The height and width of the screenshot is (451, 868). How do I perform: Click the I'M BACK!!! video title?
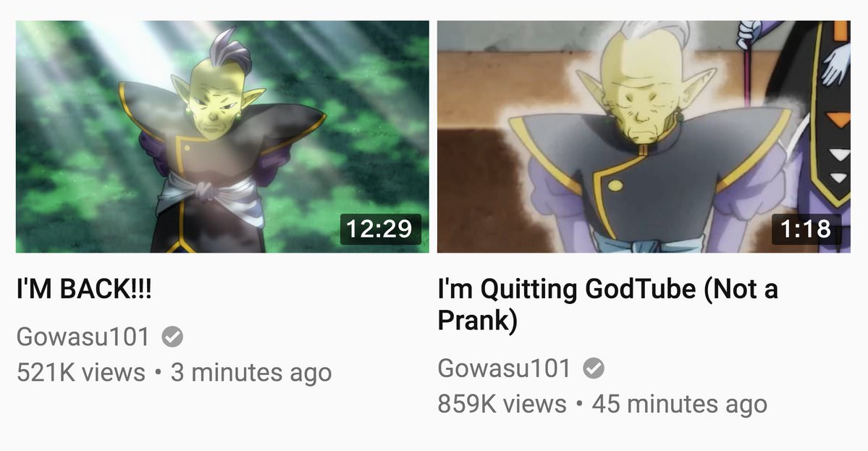point(84,289)
